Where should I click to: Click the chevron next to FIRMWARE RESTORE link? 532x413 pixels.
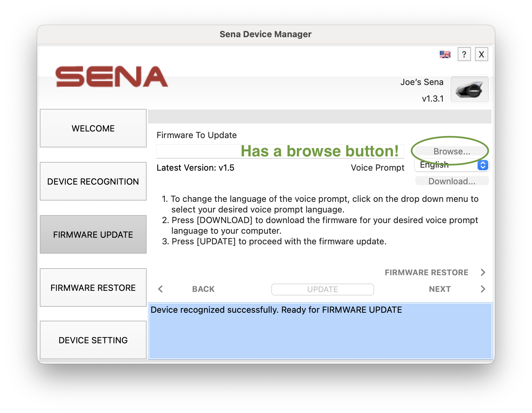483,272
